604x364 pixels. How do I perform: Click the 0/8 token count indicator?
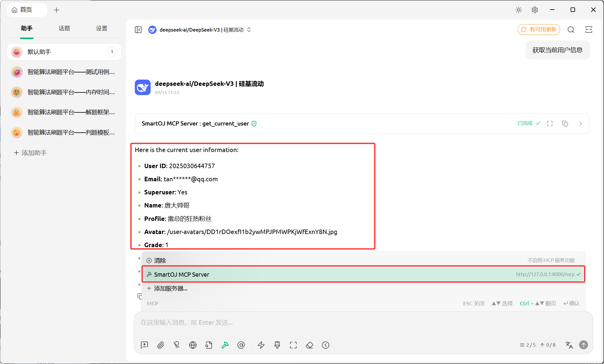(x=548, y=345)
